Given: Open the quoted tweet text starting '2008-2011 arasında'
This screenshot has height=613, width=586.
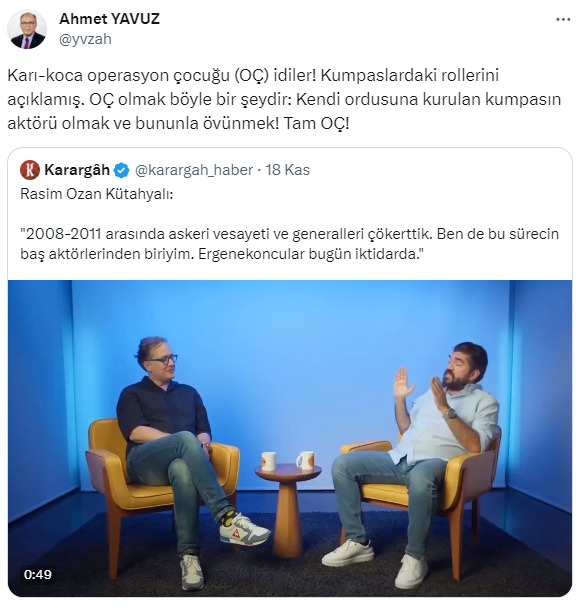Looking at the screenshot, I should click(290, 244).
